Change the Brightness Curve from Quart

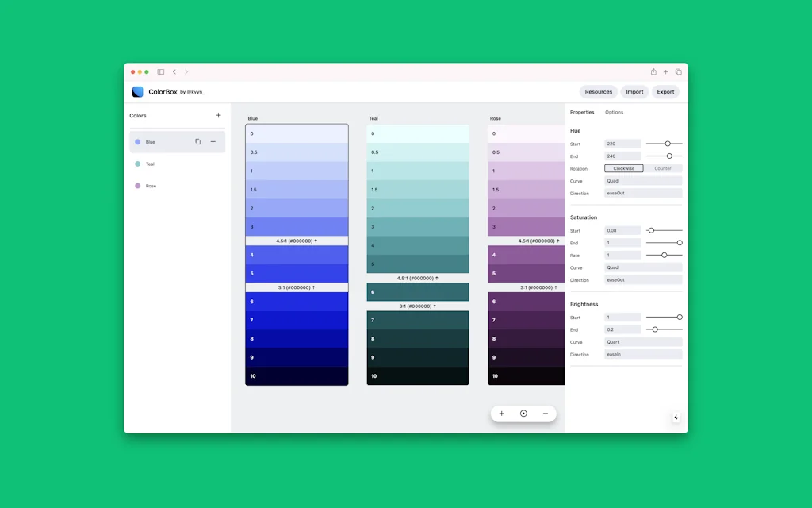click(x=643, y=342)
